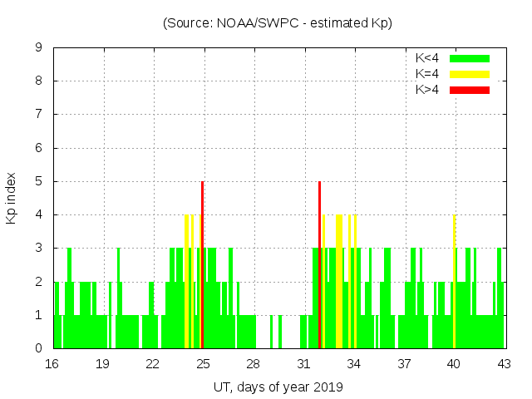Image resolution: width=532 pixels, height=399 pixels.
Task: Click the x-axis tick label 22
Action: pyautogui.click(x=153, y=364)
